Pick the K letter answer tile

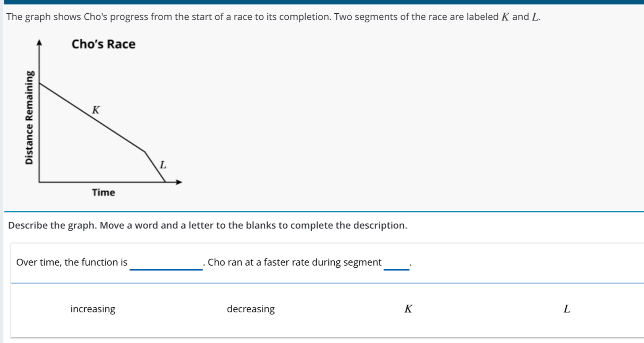pyautogui.click(x=408, y=309)
